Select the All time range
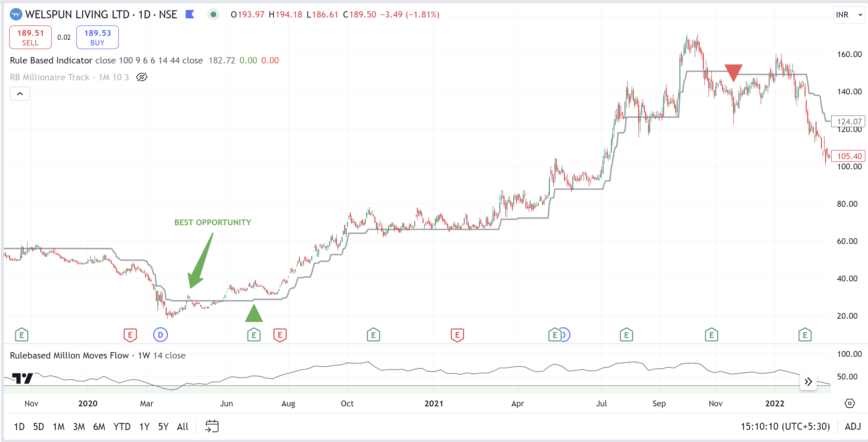Viewport: 868px width, 442px height. [x=183, y=427]
